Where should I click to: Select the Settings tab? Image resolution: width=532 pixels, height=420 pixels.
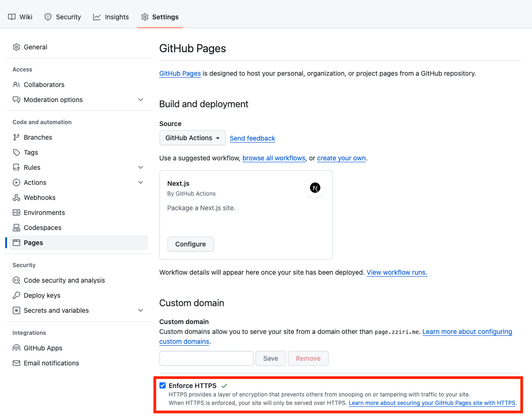160,17
